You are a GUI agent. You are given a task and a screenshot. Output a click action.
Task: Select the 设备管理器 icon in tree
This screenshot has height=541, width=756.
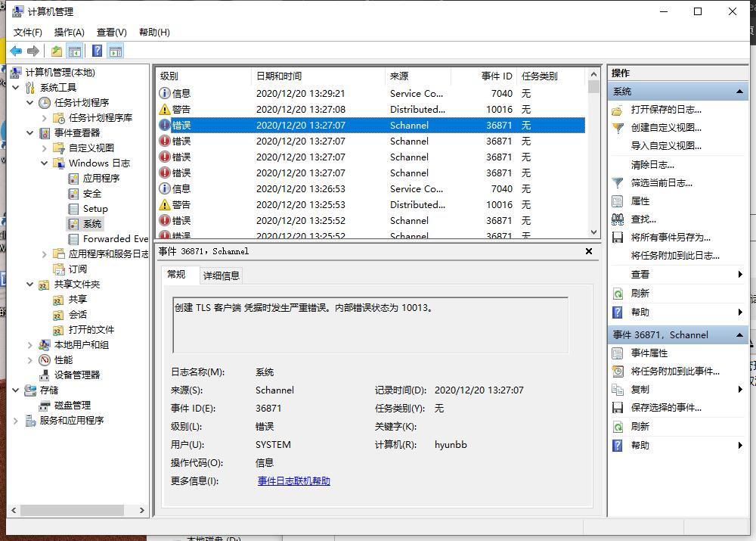tap(45, 375)
